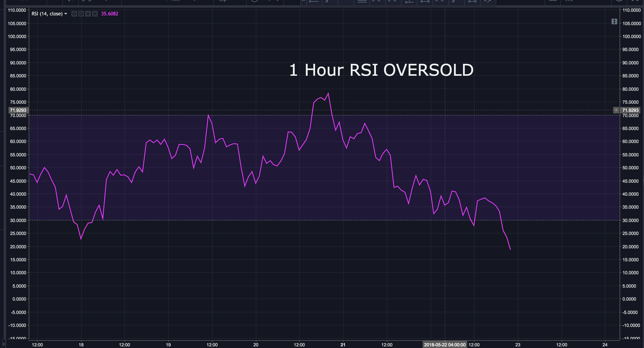Image resolution: width=644 pixels, height=348 pixels.
Task: Click the plus icon in RSI legend
Action: click(88, 14)
